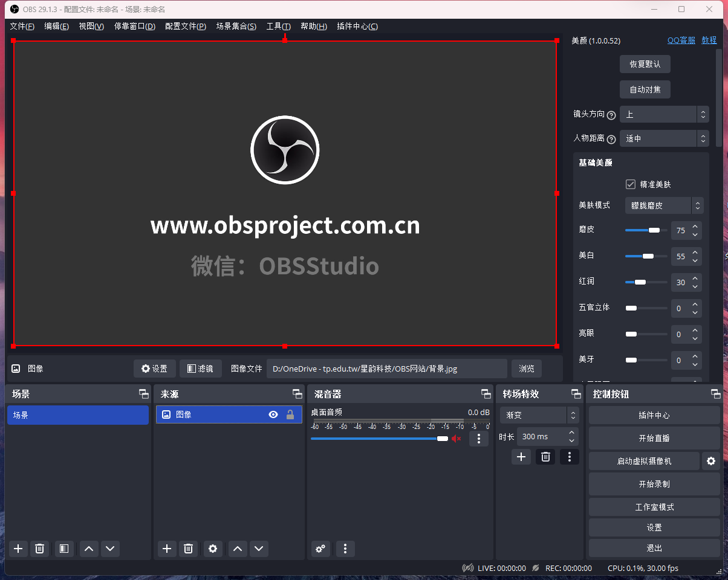Click the 退出 button
Image resolution: width=728 pixels, height=580 pixels.
tap(654, 548)
